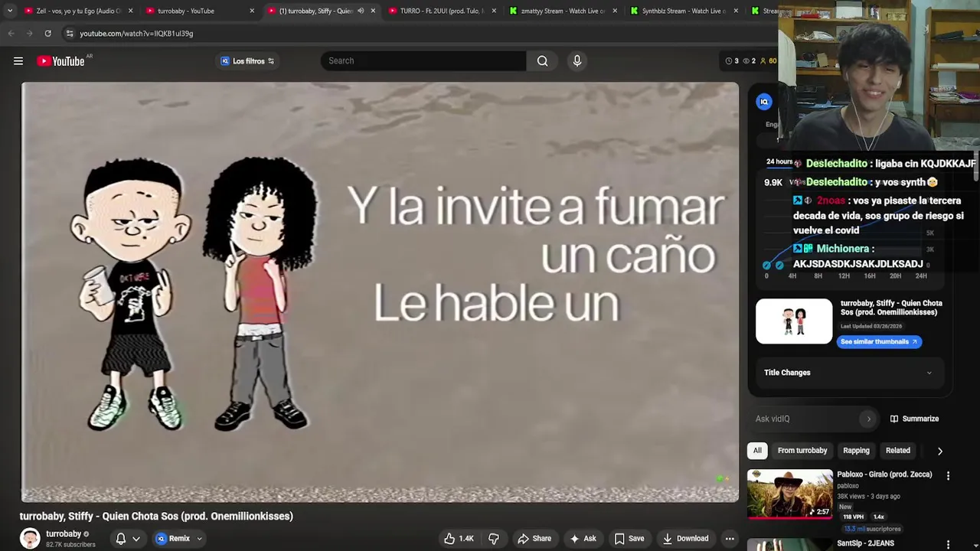Viewport: 980px width, 551px height.
Task: Open the vidIQ thumbnail preview image
Action: pyautogui.click(x=794, y=321)
